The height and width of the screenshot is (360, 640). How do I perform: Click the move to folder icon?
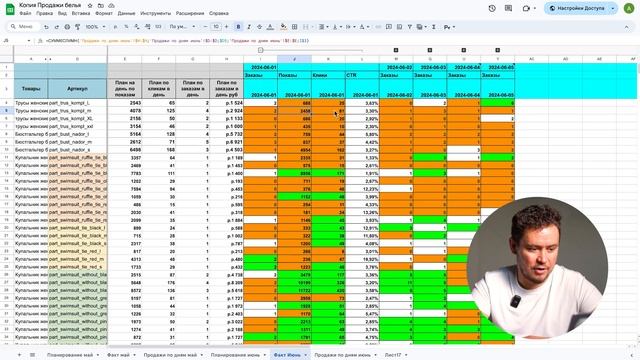click(x=100, y=6)
